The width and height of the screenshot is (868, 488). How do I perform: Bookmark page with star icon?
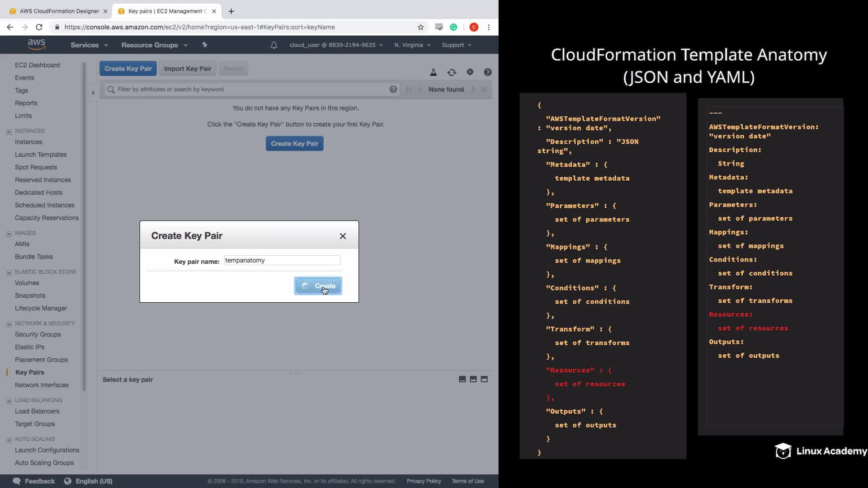[421, 27]
